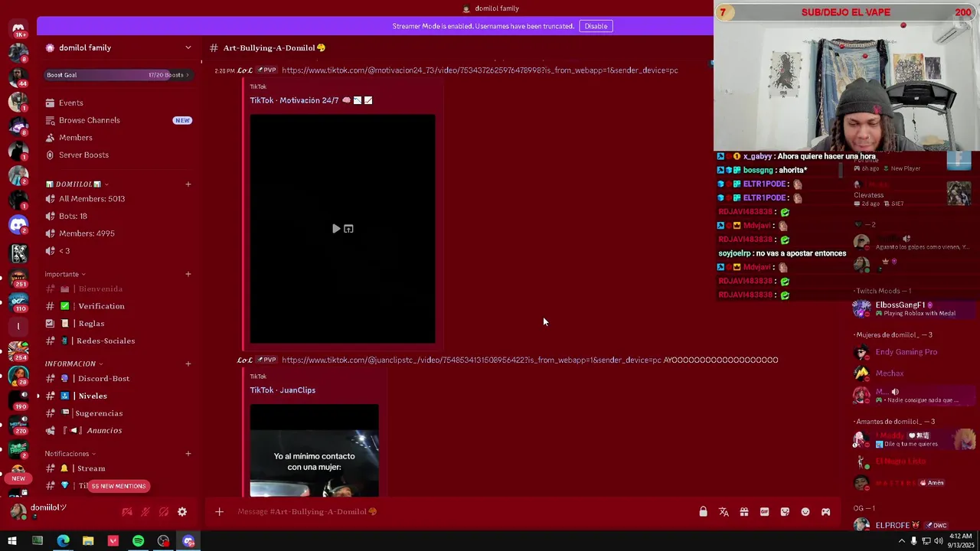The width and height of the screenshot is (980, 551).
Task: Click the lock icon in message bar
Action: point(703,512)
